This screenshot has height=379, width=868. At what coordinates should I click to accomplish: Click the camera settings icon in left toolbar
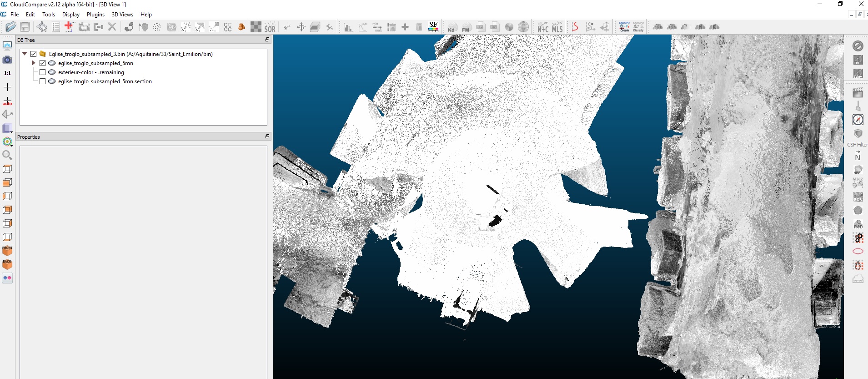pyautogui.click(x=7, y=60)
